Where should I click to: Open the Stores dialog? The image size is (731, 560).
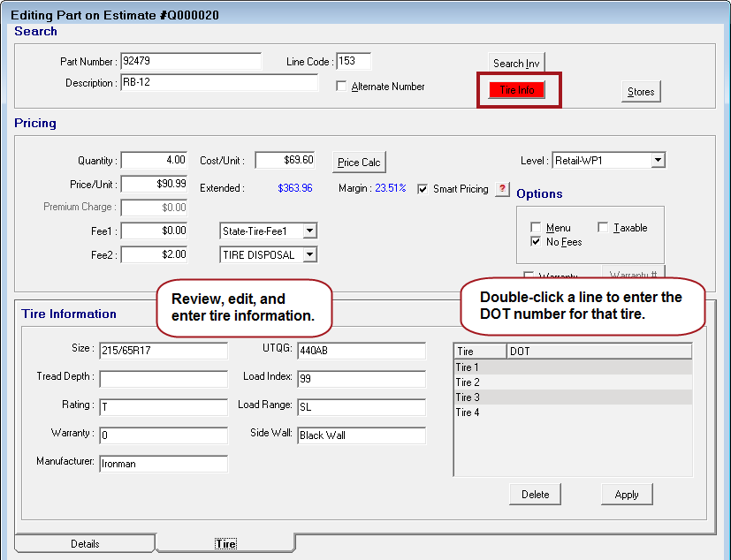(x=640, y=91)
